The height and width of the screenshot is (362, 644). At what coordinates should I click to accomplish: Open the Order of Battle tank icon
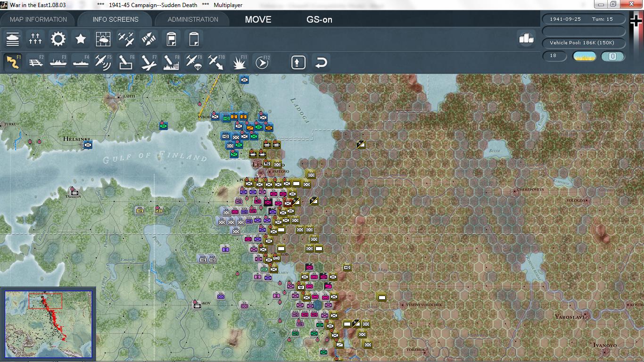click(x=13, y=39)
